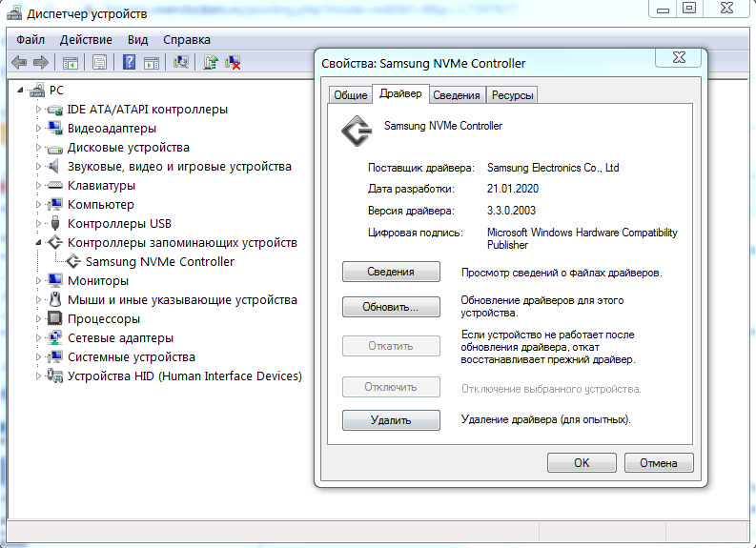Minimize the Диспетчер устройств window
Screen dimensions: 756x548
pos(663,9)
